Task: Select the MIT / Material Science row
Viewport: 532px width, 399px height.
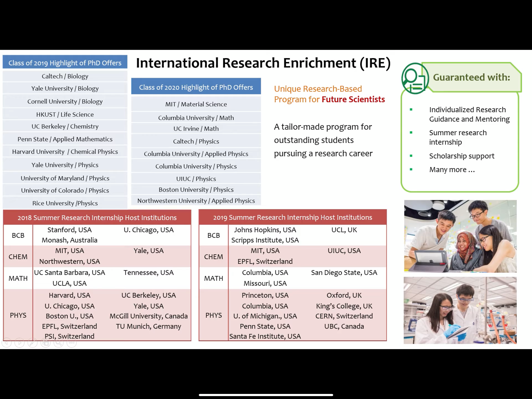Action: click(196, 104)
